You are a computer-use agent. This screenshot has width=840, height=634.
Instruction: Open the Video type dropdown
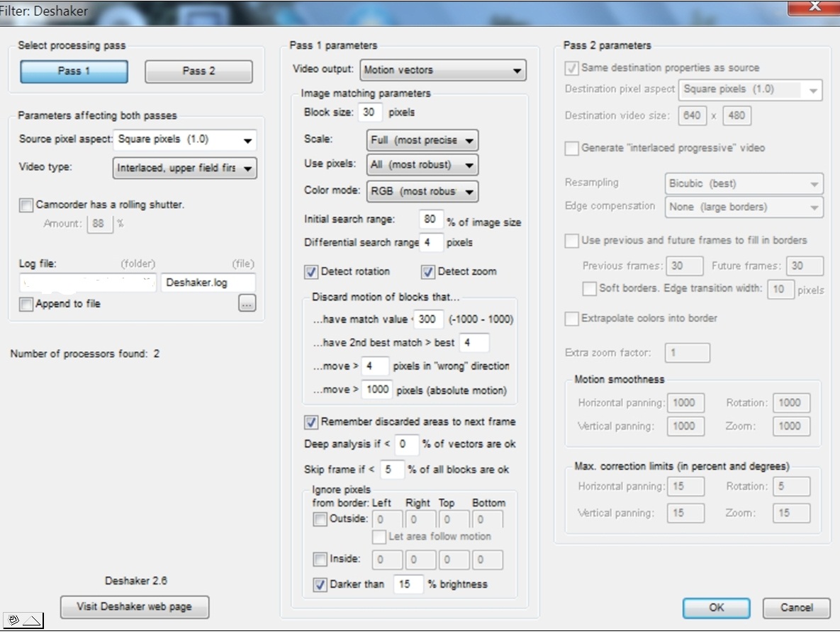point(185,168)
